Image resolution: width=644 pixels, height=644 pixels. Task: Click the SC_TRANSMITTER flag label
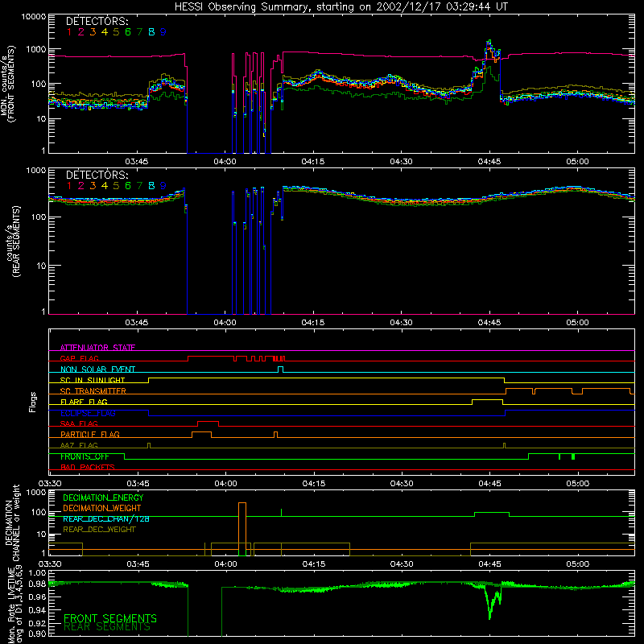[x=93, y=391]
